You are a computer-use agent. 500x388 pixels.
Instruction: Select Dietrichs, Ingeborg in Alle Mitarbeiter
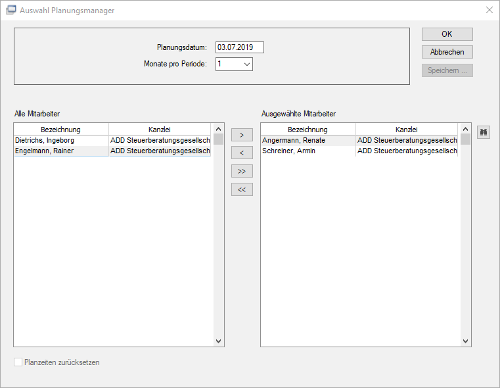(x=61, y=140)
